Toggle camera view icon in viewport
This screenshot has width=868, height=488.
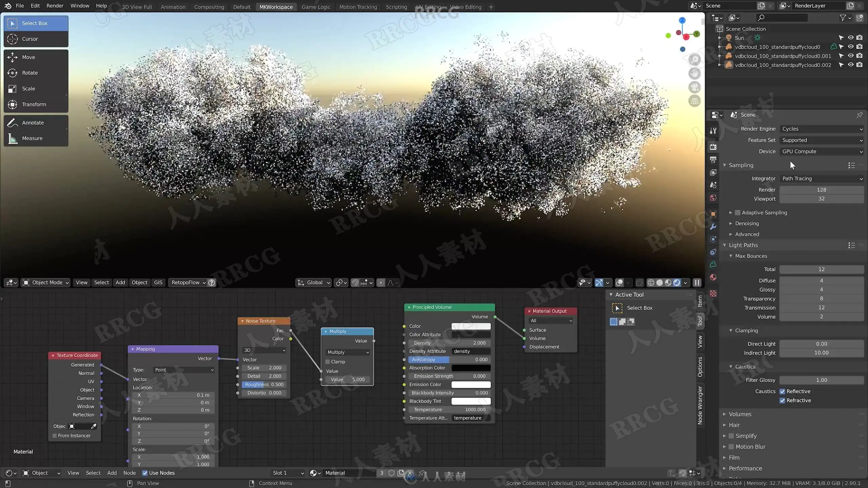(x=694, y=87)
